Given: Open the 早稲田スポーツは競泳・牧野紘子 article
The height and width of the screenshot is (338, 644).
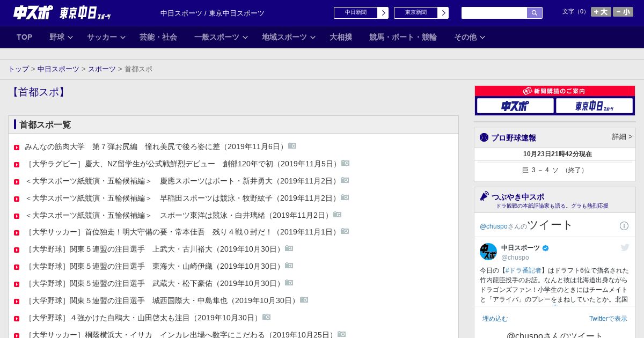Looking at the screenshot, I should click(x=182, y=198).
